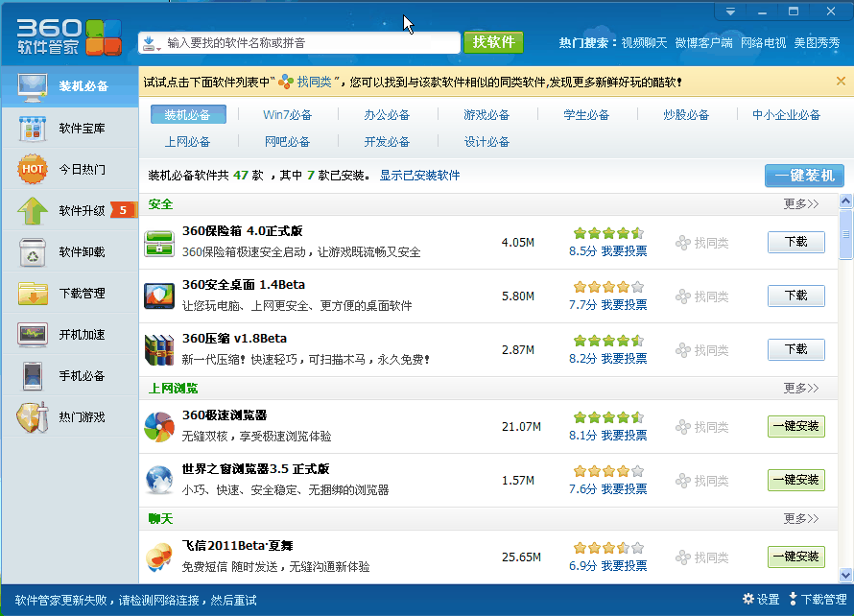Expand 更多 in the 安全 section

click(x=800, y=204)
